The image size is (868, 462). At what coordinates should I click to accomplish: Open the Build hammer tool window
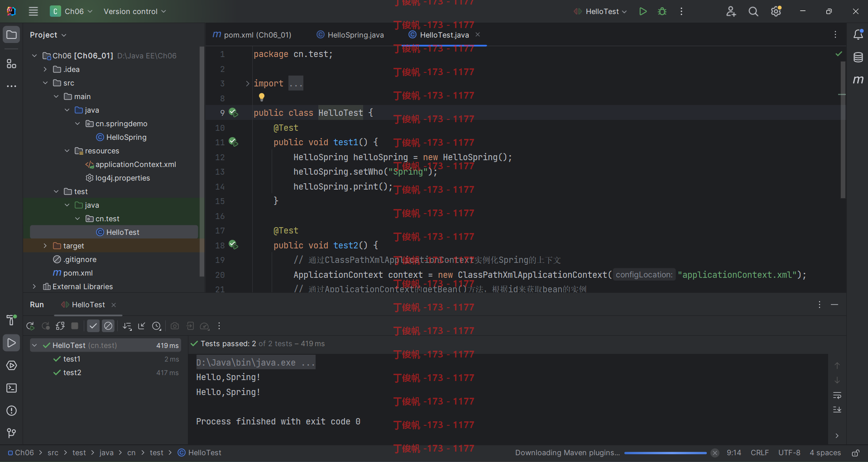click(x=11, y=320)
